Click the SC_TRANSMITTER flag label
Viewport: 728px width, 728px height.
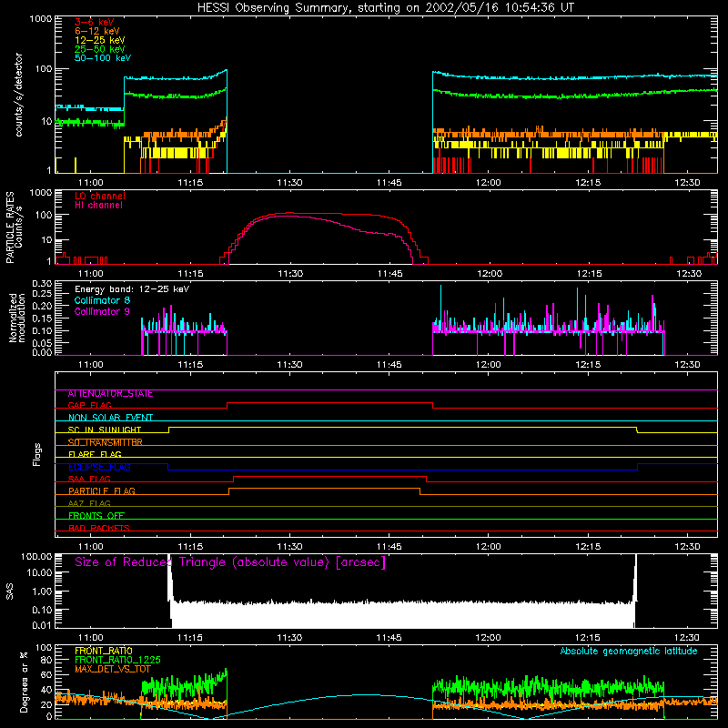[106, 442]
